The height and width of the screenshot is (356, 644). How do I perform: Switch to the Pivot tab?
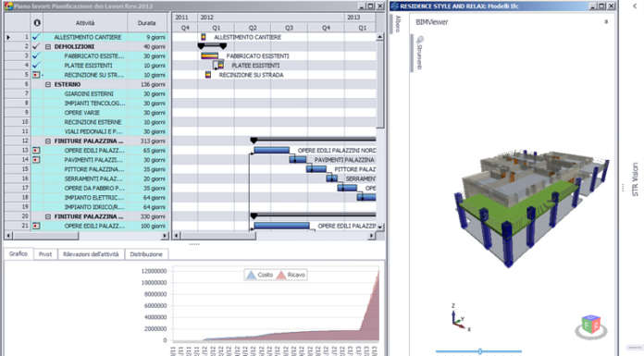tap(45, 254)
